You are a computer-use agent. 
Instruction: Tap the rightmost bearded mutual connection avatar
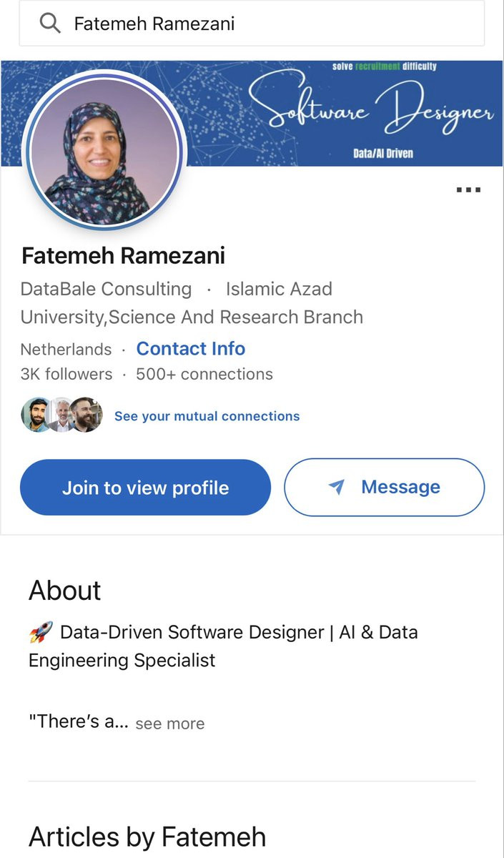(87, 415)
